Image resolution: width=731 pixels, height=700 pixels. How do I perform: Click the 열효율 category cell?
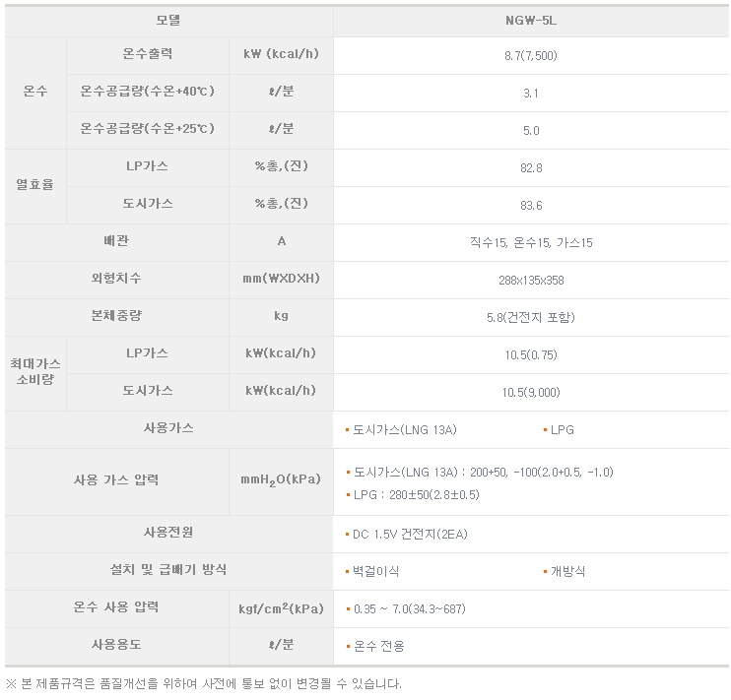pos(34,185)
